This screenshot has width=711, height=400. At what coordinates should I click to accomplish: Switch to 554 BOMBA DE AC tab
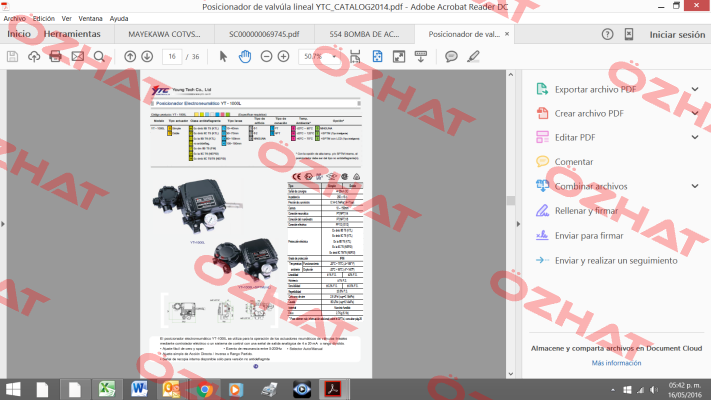click(364, 34)
